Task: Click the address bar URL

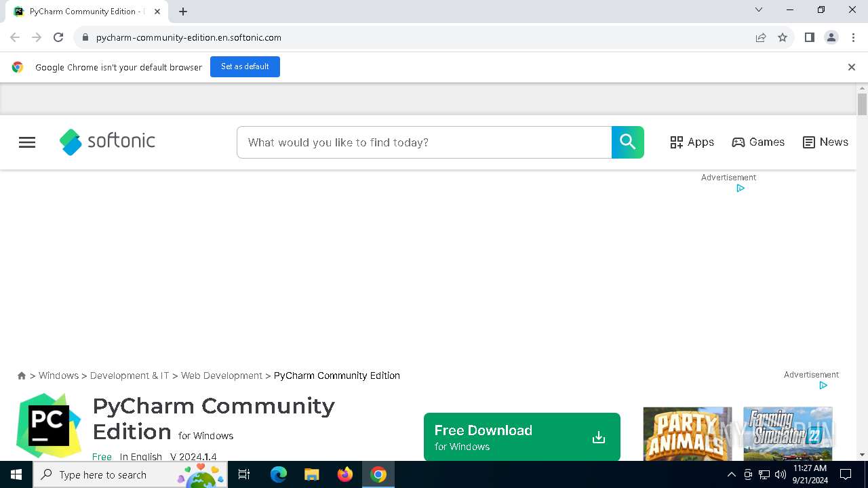Action: (189, 37)
